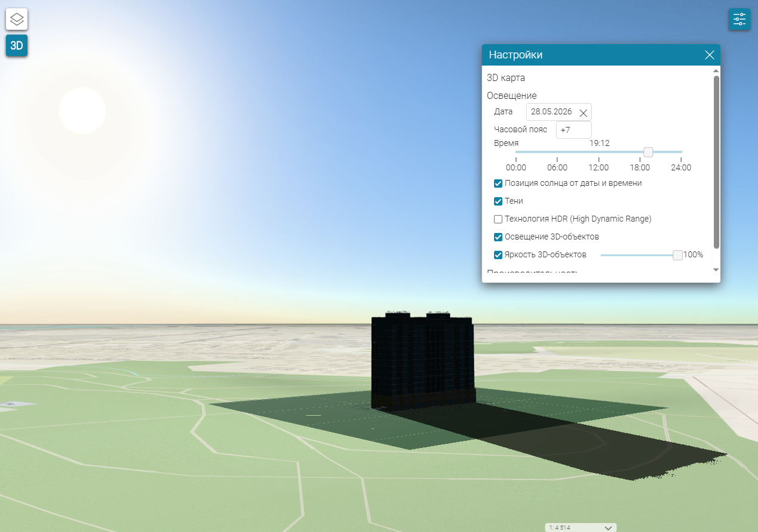Open the map layers panel icon

point(17,20)
